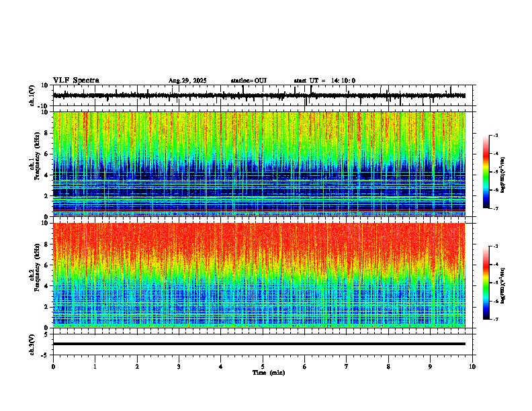Image resolution: width=532 pixels, height=411 pixels.
Task: Click the "VLF Spectra" plot title
Action: pos(76,81)
